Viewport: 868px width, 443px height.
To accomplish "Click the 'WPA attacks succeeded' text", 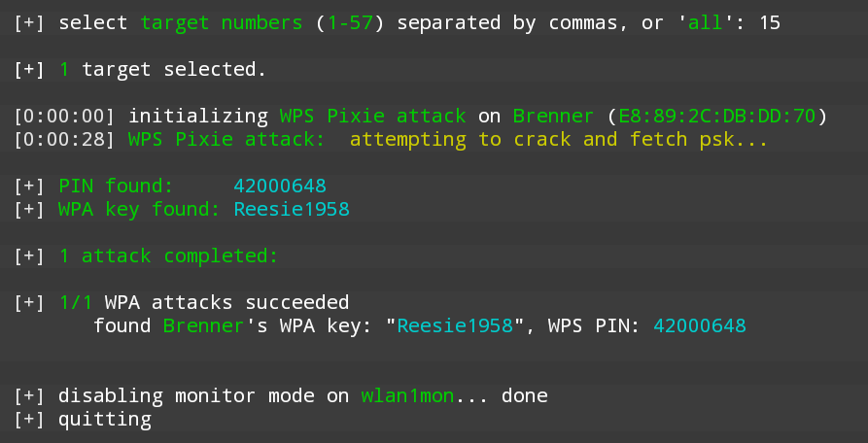I will tap(226, 302).
